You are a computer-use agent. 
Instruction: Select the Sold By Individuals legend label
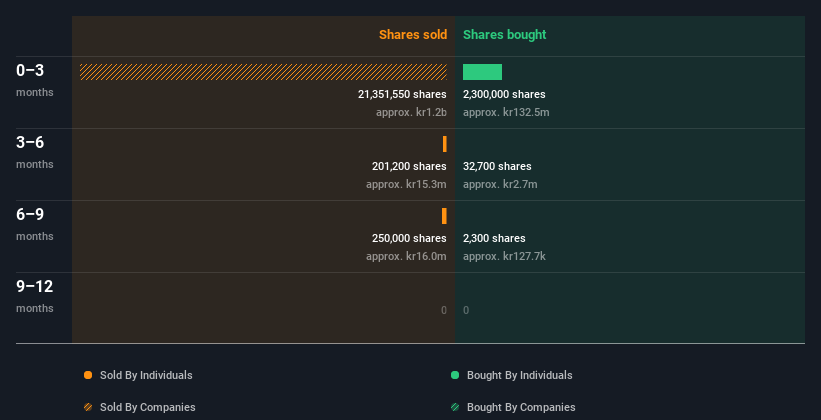click(x=146, y=375)
